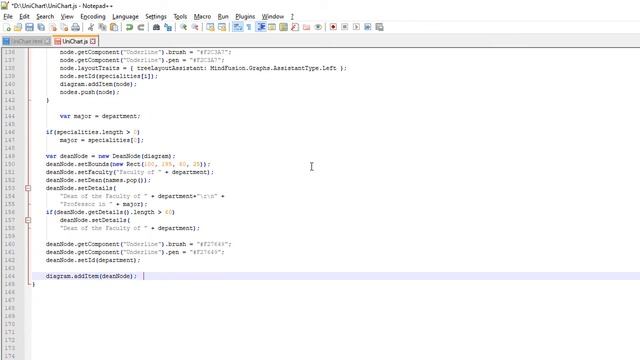
Task: Click the Zoom Out toolbar icon
Action: point(195,27)
